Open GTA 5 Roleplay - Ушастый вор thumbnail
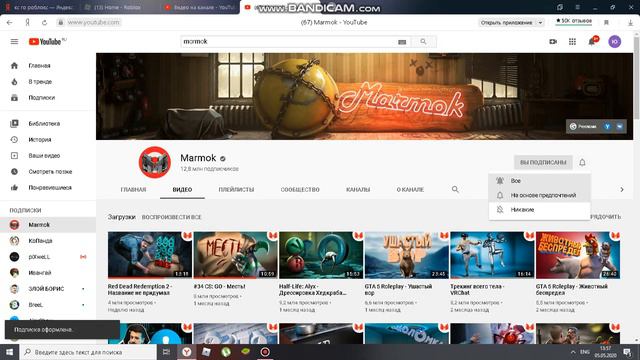Image resolution: width=640 pixels, height=360 pixels. coord(407,256)
